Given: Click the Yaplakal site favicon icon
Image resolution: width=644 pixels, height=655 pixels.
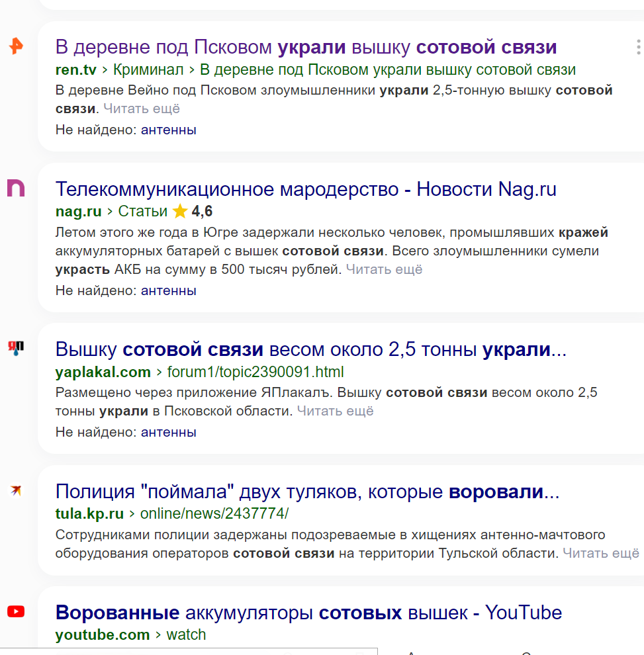Looking at the screenshot, I should pos(16,348).
